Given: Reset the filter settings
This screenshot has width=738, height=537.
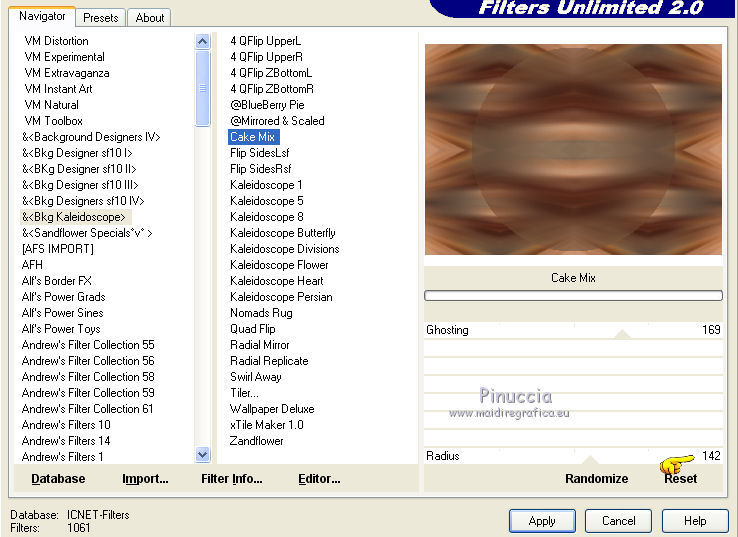Looking at the screenshot, I should 680,479.
